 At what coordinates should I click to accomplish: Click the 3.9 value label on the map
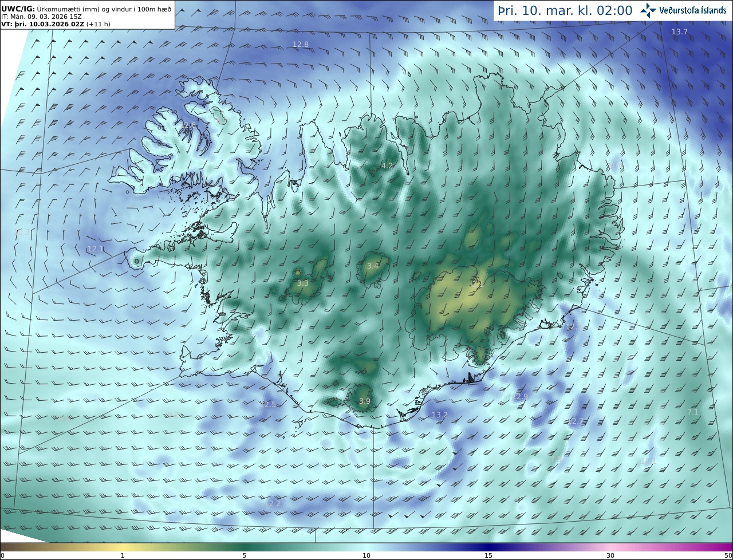coord(364,401)
